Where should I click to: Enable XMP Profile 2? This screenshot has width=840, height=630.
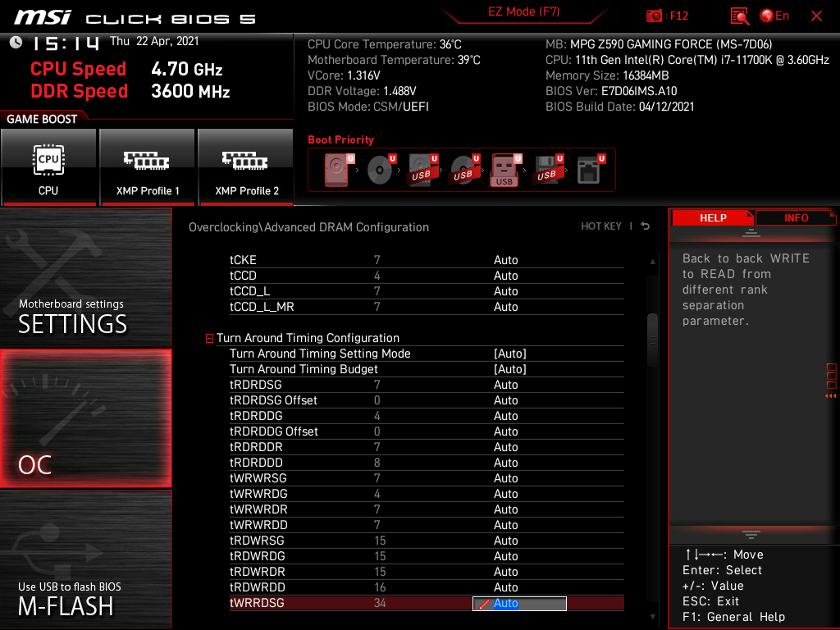click(x=246, y=167)
